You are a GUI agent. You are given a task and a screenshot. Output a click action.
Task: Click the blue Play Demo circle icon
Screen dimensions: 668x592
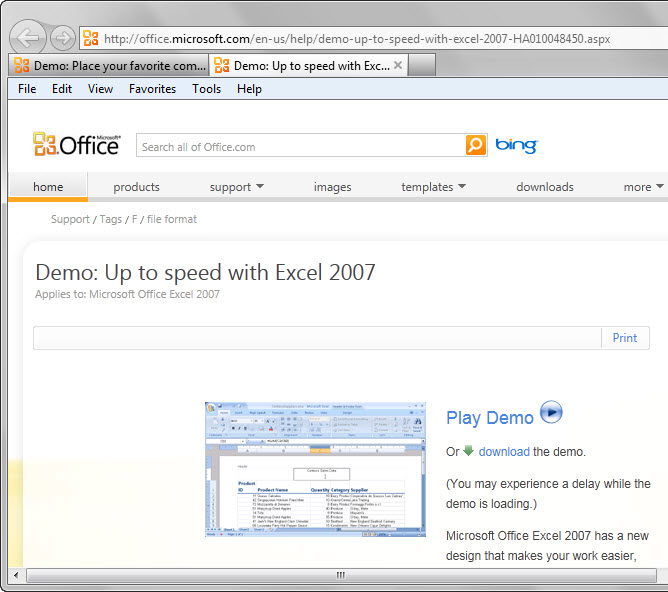pyautogui.click(x=551, y=412)
